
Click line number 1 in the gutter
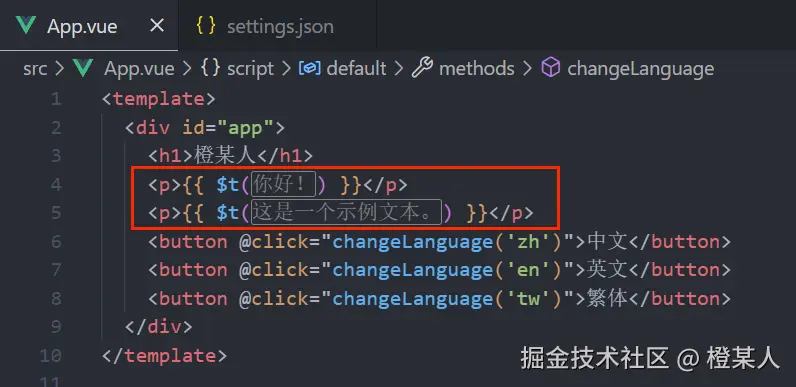(55, 99)
